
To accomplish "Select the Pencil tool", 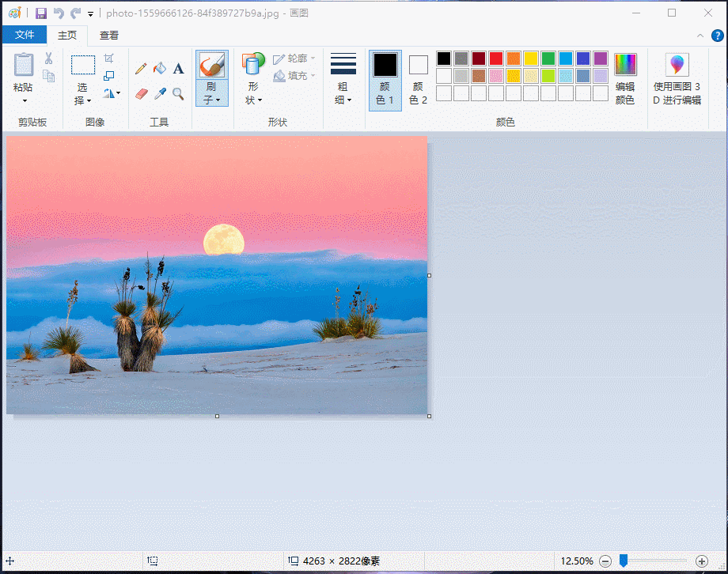I will click(142, 69).
